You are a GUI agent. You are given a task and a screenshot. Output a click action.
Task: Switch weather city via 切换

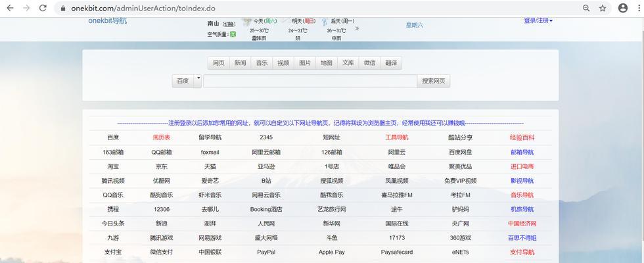[x=229, y=24]
